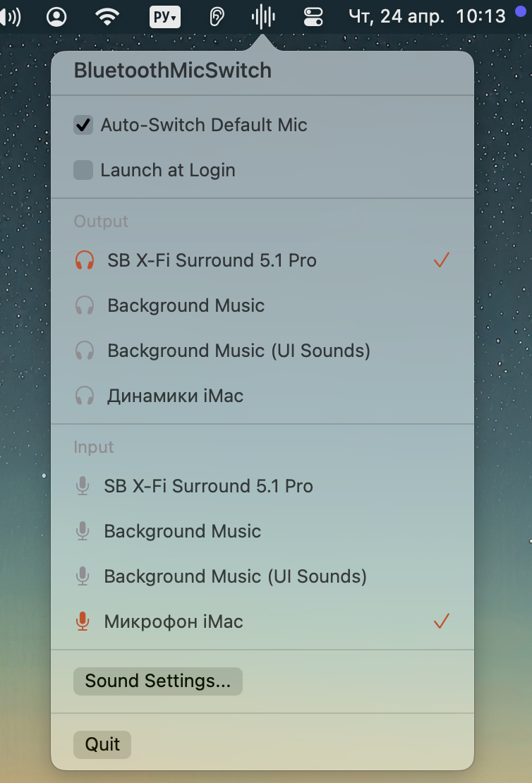Choose Background Music (UI Sounds) output
Screen dimensions: 532x783
point(262,351)
